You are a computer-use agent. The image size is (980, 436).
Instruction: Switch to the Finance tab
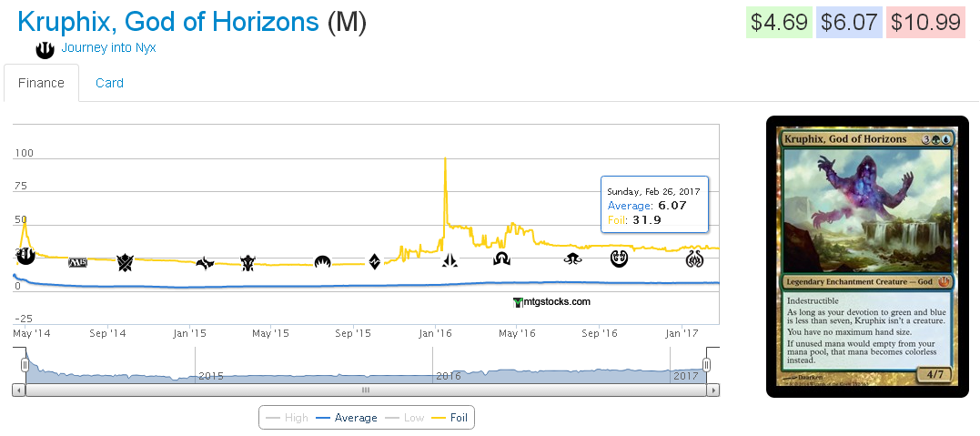click(x=41, y=83)
